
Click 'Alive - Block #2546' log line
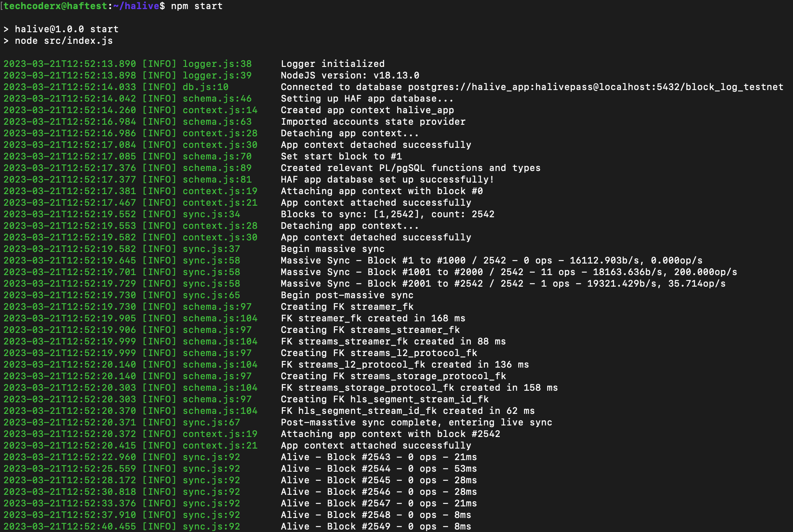point(379,492)
